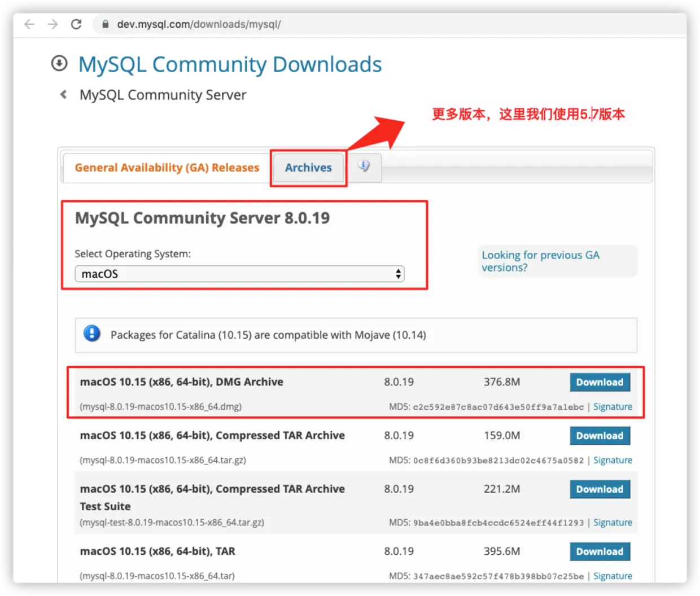Click MD5 hash 0c8f6d360b93be8213dc02c4675a0582
The image size is (700, 596).
(498, 461)
